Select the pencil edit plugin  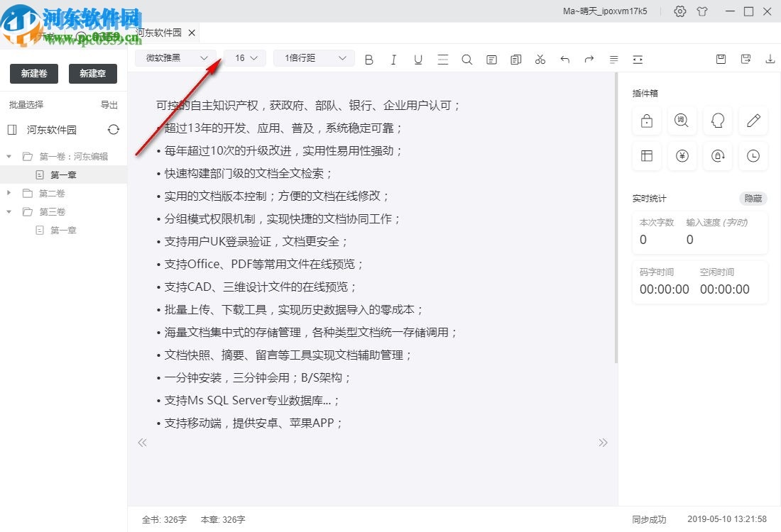753,121
